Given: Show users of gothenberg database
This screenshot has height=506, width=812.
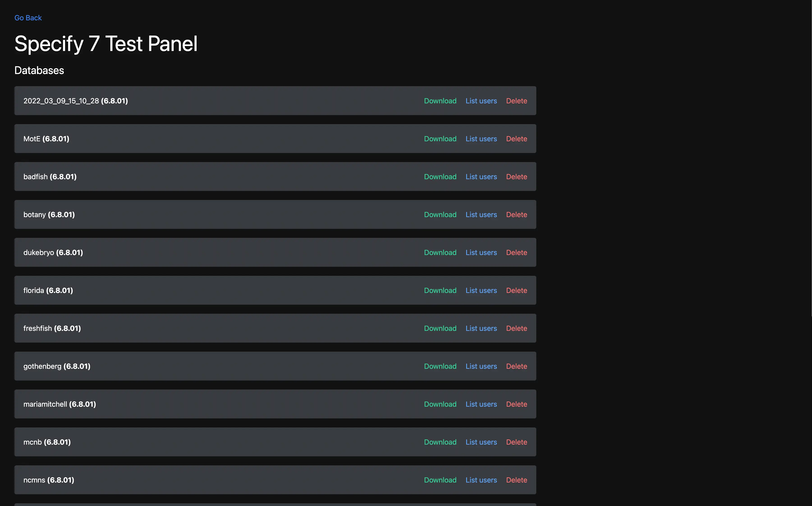Looking at the screenshot, I should click(x=481, y=366).
